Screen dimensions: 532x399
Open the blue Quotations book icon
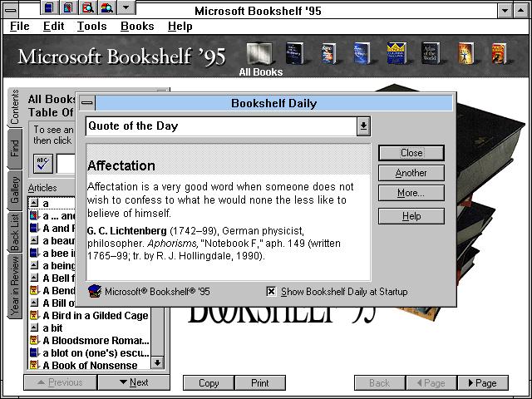[362, 53]
